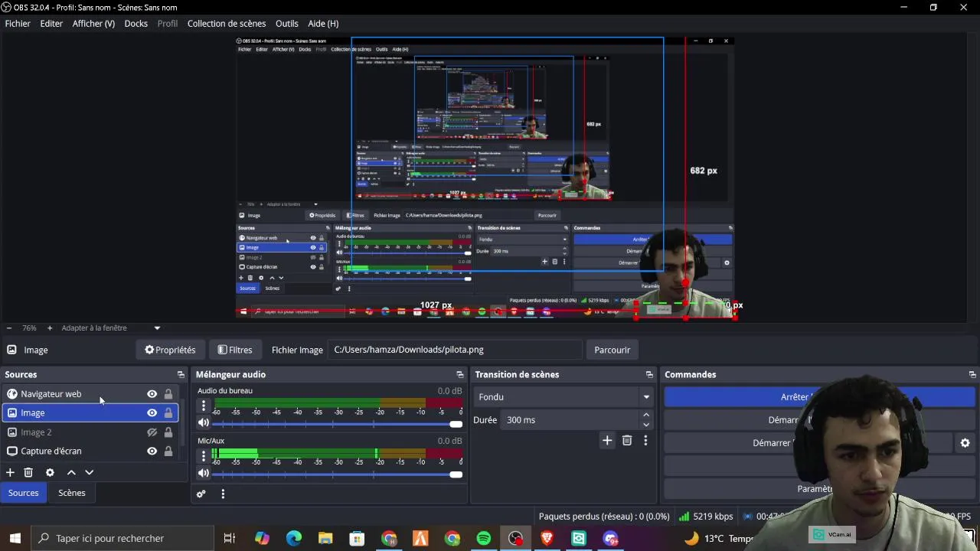This screenshot has height=551, width=980.
Task: Undock the Sources panel
Action: click(x=181, y=375)
